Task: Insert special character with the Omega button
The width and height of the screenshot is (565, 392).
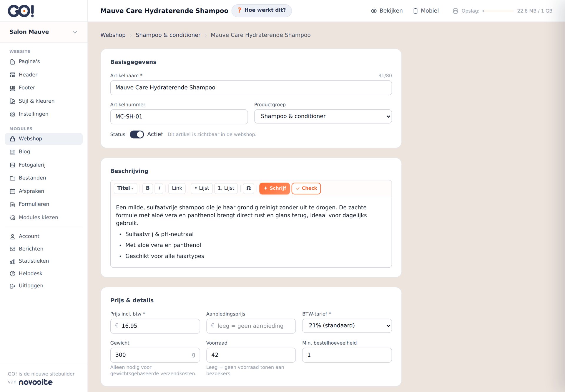Action: [248, 188]
